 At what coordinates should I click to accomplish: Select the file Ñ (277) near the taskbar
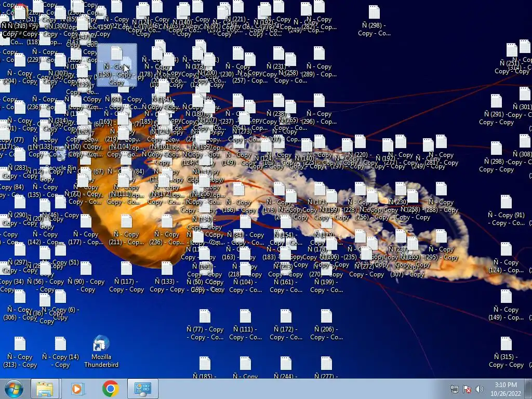tap(326, 367)
